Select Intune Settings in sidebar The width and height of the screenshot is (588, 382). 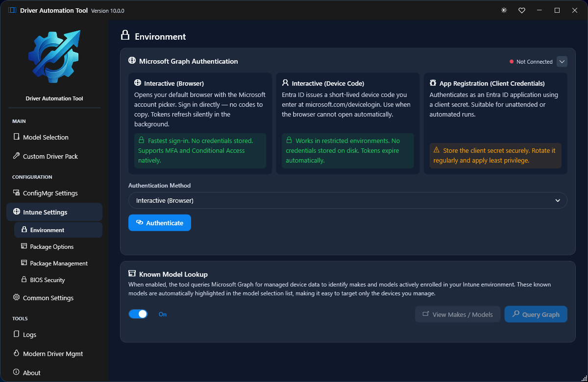coord(54,212)
